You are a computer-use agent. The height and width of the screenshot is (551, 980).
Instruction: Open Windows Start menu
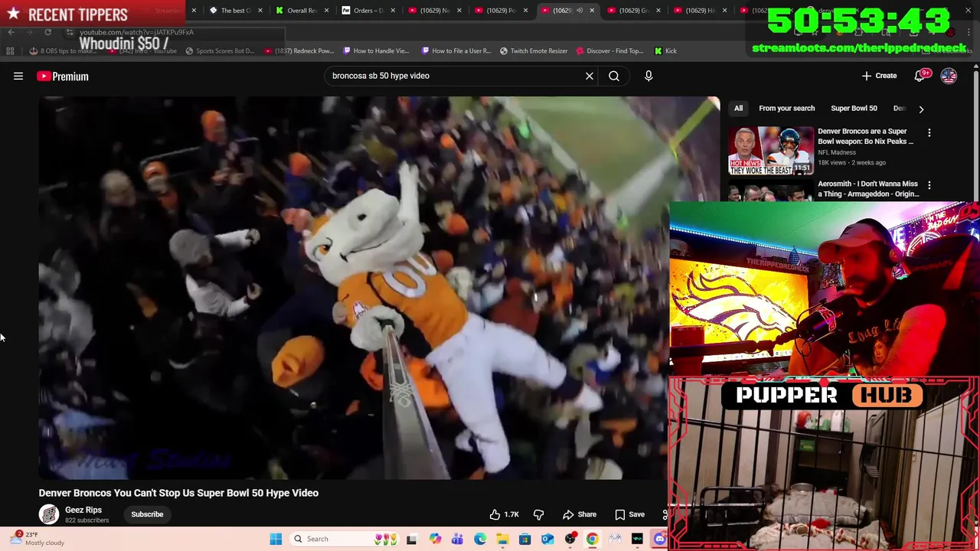pos(276,539)
